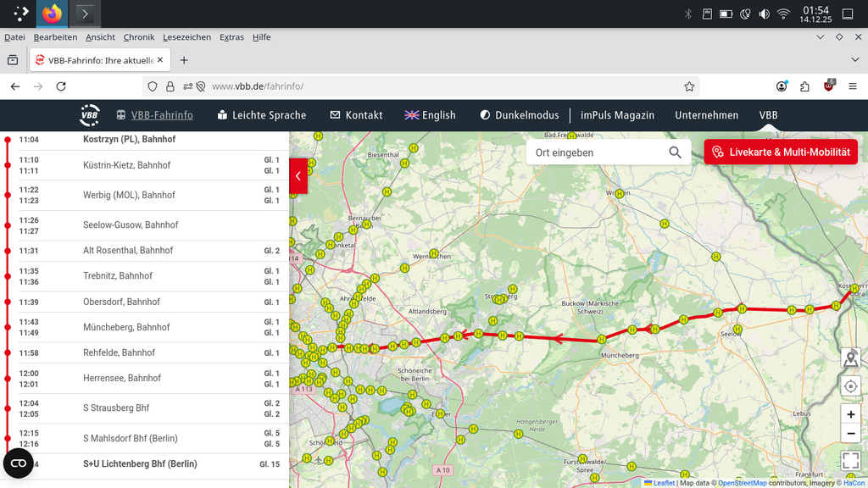Image resolution: width=868 pixels, height=488 pixels.
Task: Open the Bearbeiten menu
Action: click(55, 37)
